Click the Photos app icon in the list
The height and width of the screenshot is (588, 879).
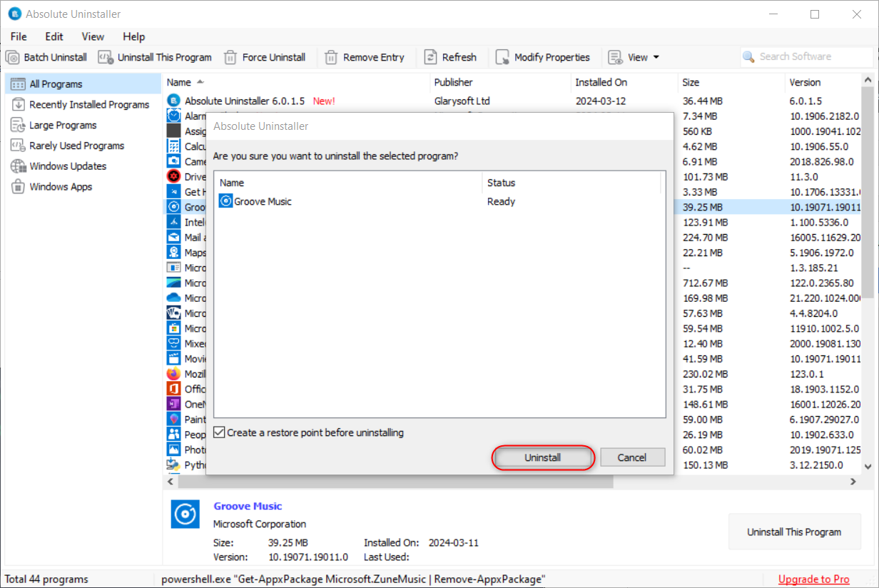(x=173, y=450)
